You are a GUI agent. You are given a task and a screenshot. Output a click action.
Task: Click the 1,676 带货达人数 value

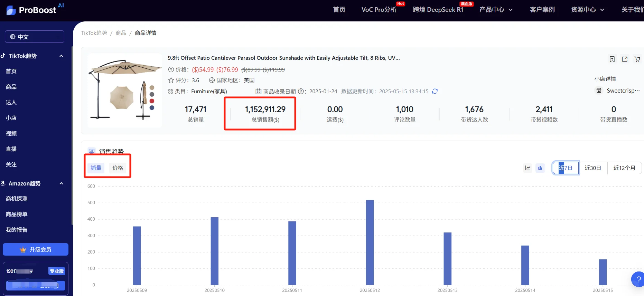(474, 109)
